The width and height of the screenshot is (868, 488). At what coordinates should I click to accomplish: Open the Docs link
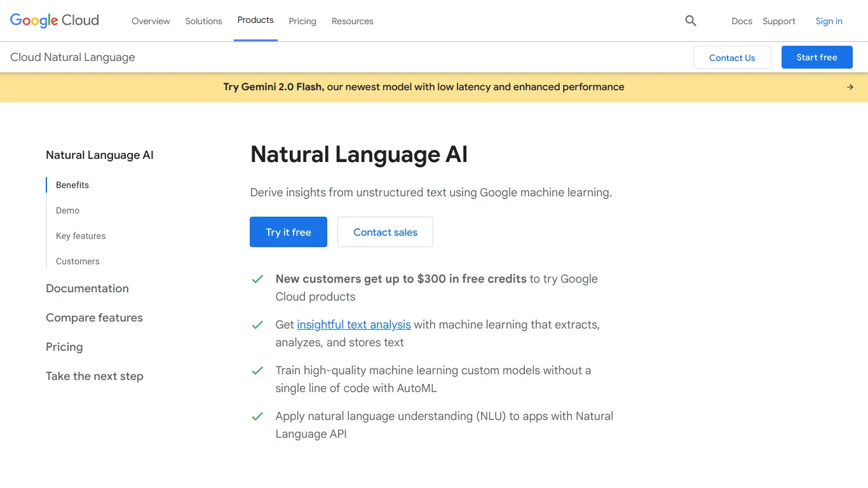pyautogui.click(x=742, y=21)
